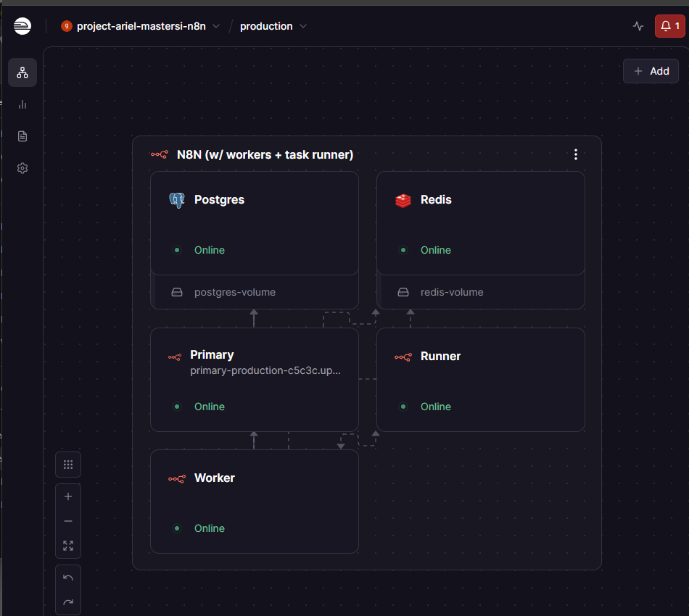Select the Redis service title
Screen dimensions: 689x616
pyautogui.click(x=436, y=200)
